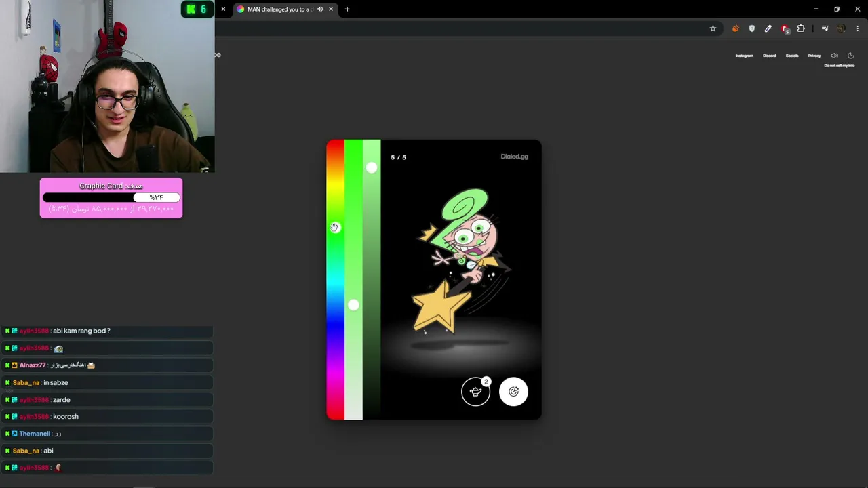
Task: Open the Privacy link
Action: 814,56
